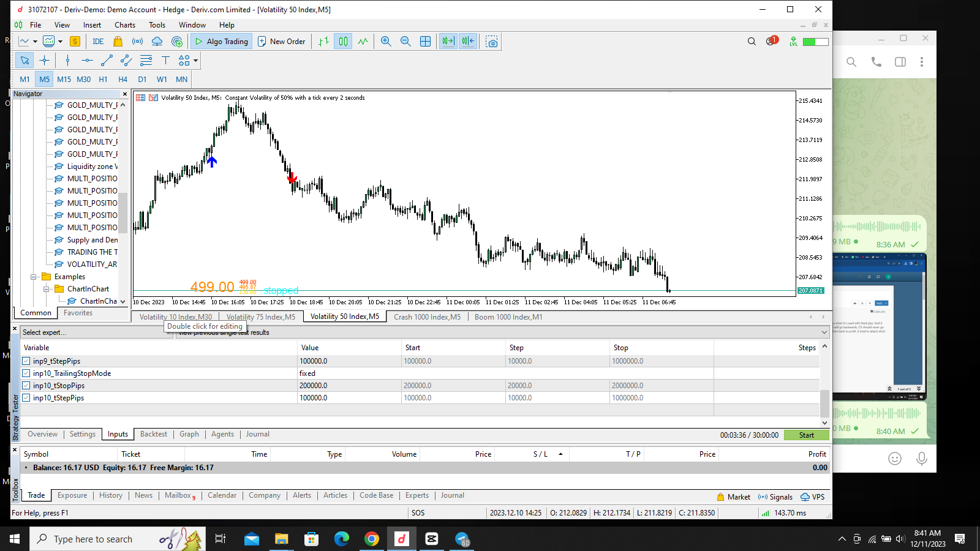Open the Backtest tab in Strategy Tester
The width and height of the screenshot is (980, 551).
pos(154,434)
